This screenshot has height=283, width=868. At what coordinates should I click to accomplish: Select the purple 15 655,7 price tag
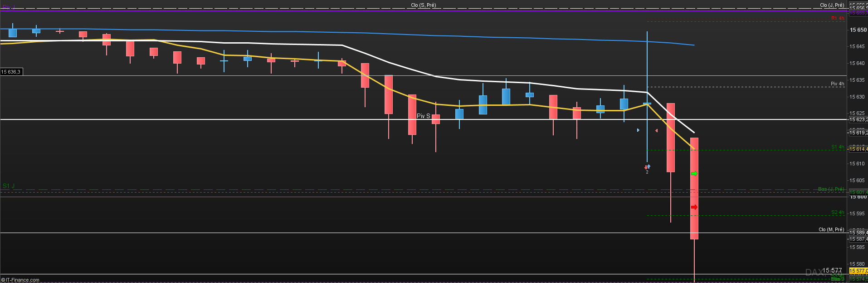point(858,13)
